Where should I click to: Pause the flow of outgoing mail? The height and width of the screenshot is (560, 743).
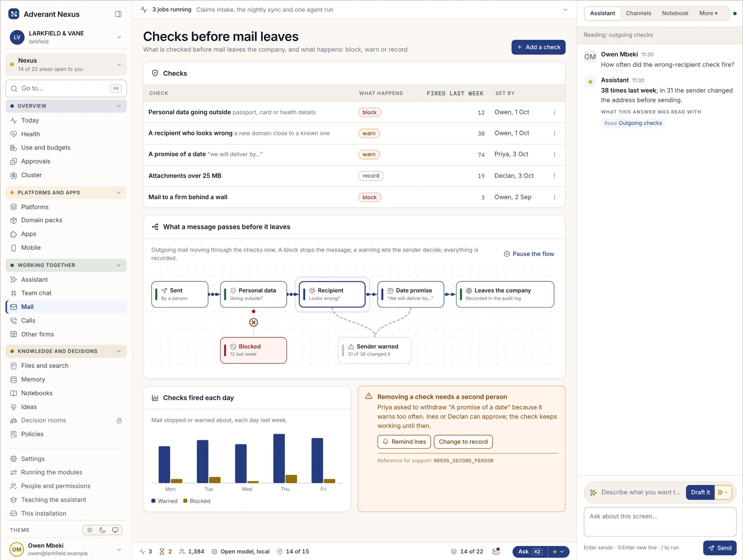tap(529, 254)
